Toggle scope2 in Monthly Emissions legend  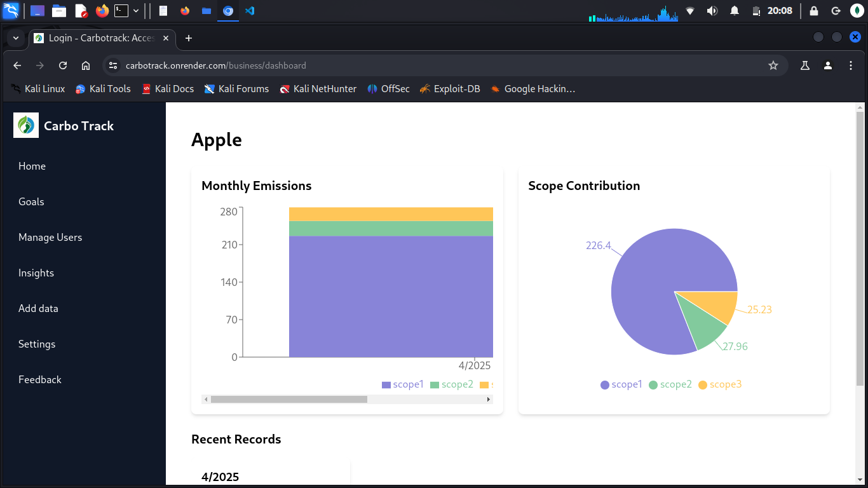(x=452, y=384)
